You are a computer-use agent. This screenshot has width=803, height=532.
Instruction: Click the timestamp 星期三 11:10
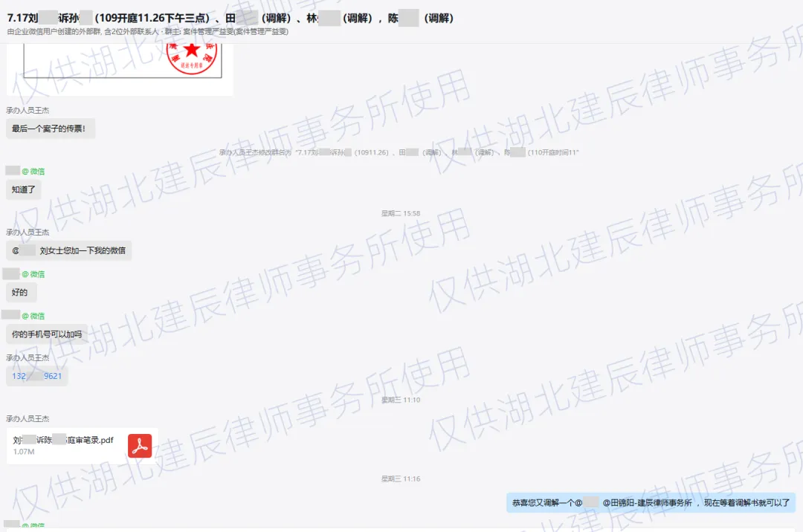401,400
